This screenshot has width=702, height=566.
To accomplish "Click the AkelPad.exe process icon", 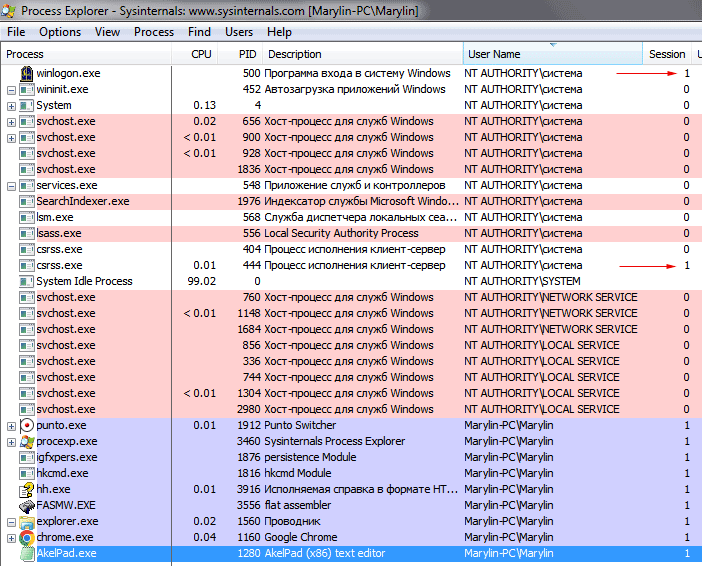I will (x=27, y=553).
